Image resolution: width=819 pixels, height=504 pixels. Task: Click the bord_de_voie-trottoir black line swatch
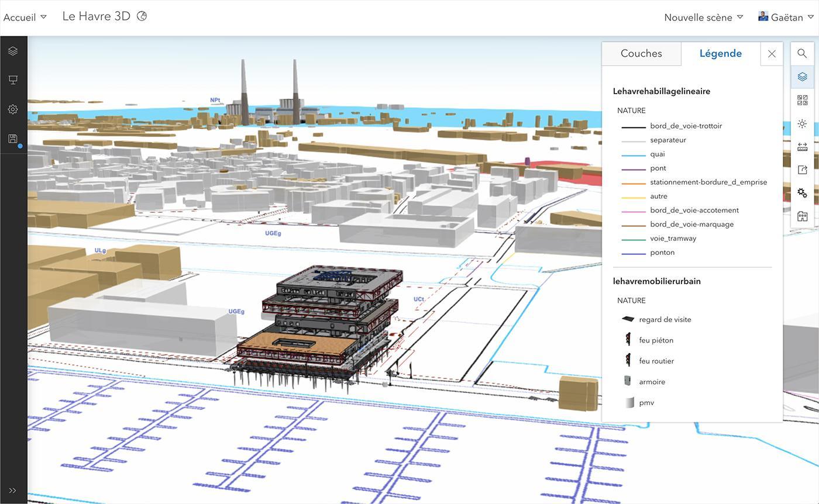tap(633, 127)
